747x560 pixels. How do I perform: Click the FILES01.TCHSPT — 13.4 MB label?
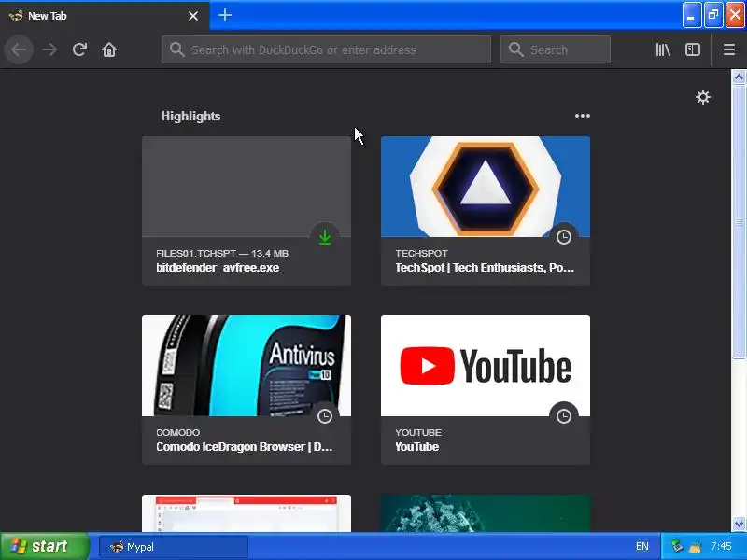[x=222, y=253]
